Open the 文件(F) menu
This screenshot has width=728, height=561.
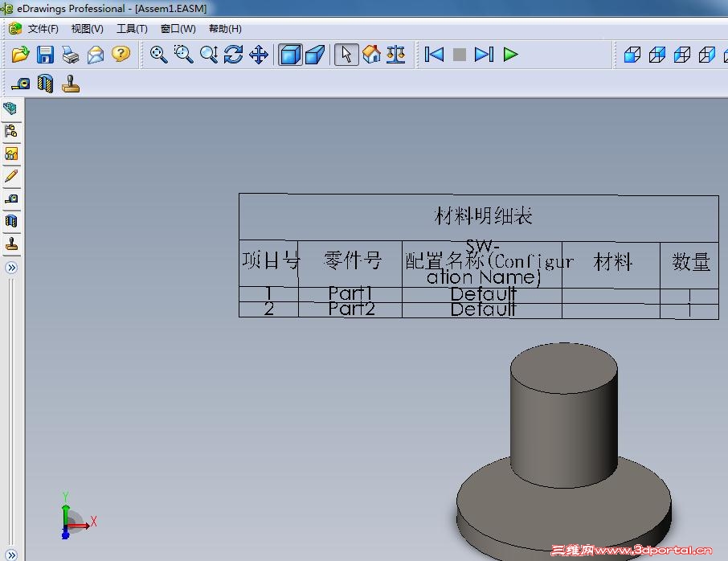click(42, 28)
